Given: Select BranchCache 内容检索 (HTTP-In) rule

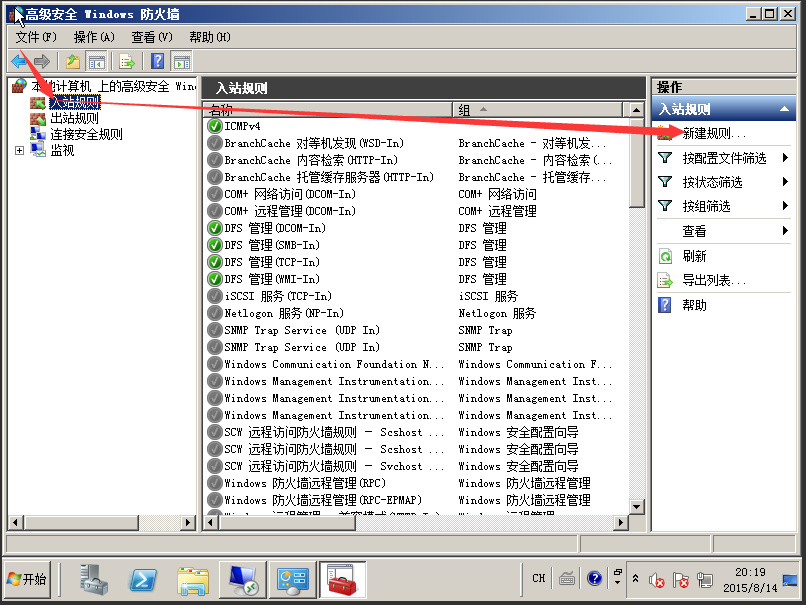Looking at the screenshot, I should click(416, 160).
